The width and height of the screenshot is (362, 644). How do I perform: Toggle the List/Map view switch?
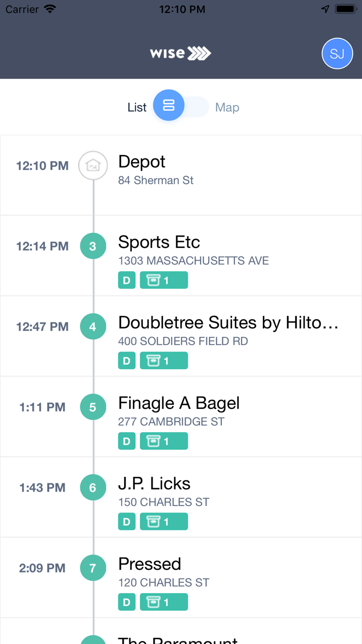click(x=181, y=107)
